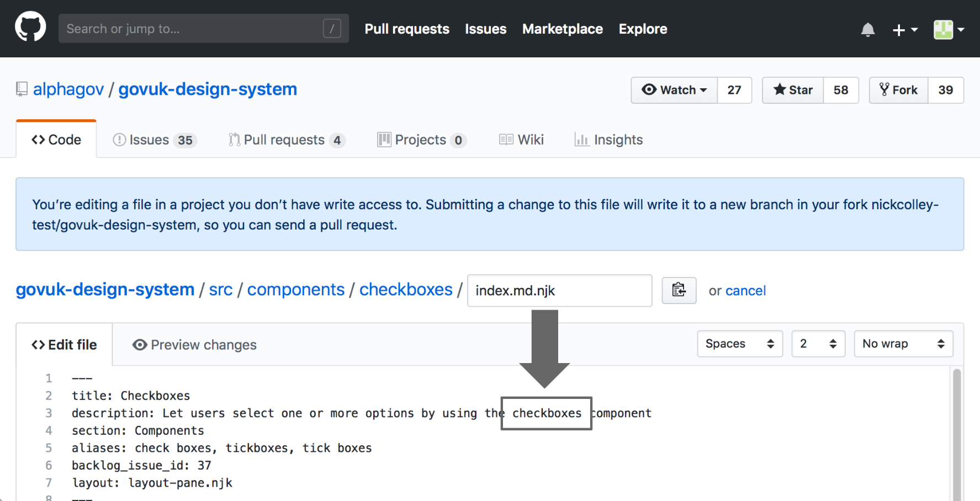Edit the index.md.njk filename field
Image resolution: width=980 pixels, height=501 pixels.
(x=559, y=290)
